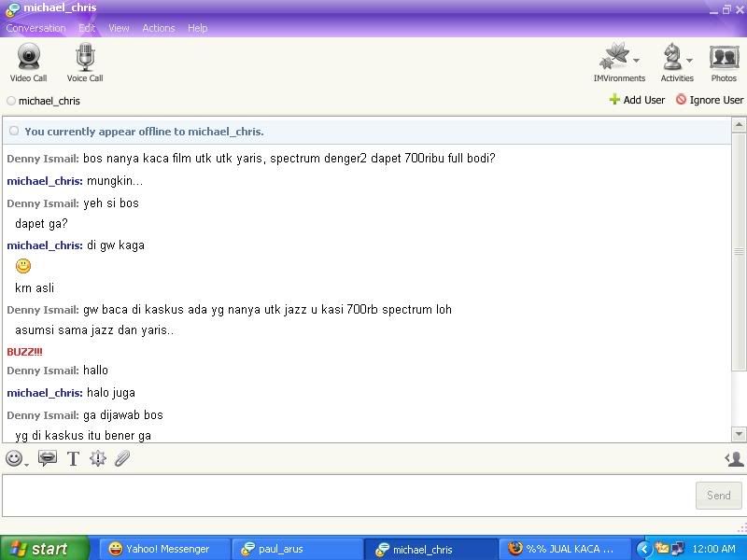747x560 pixels.
Task: Click the message 'halo juga'
Action: (111, 393)
